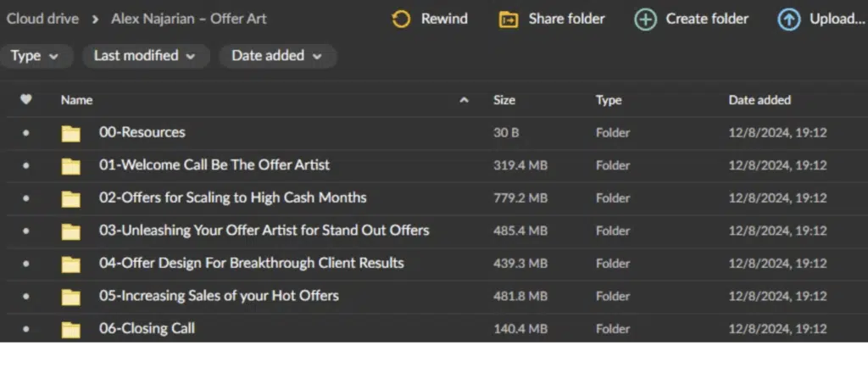Open 05-Increasing Sales of your Hot Offers
This screenshot has width=868, height=373.
coord(219,296)
